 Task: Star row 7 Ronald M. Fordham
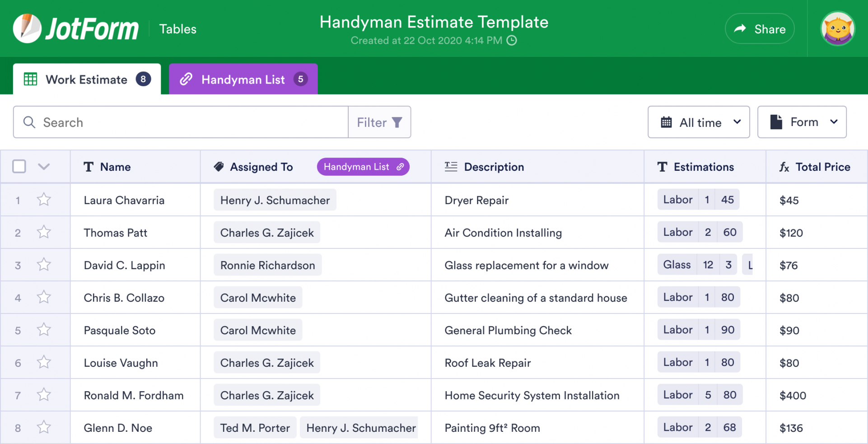tap(44, 394)
